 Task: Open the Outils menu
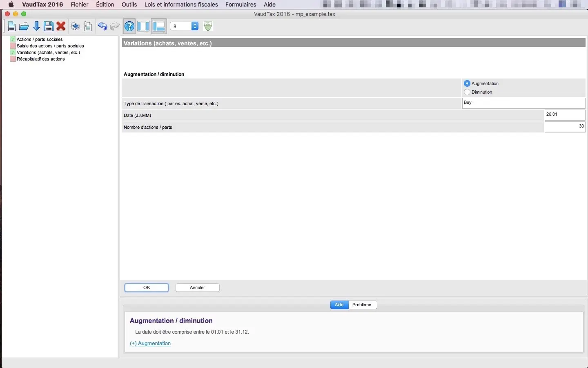coord(129,4)
